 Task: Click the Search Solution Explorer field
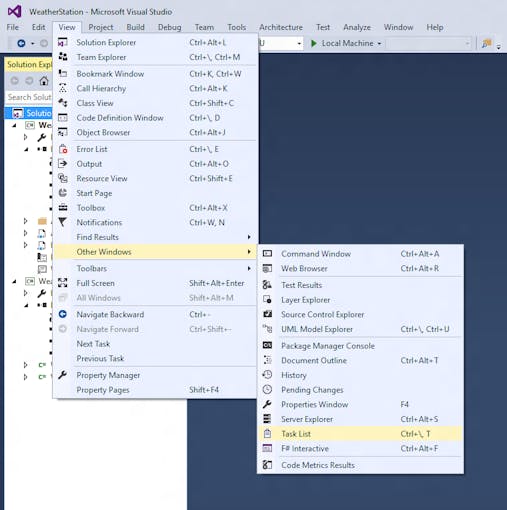click(x=29, y=97)
